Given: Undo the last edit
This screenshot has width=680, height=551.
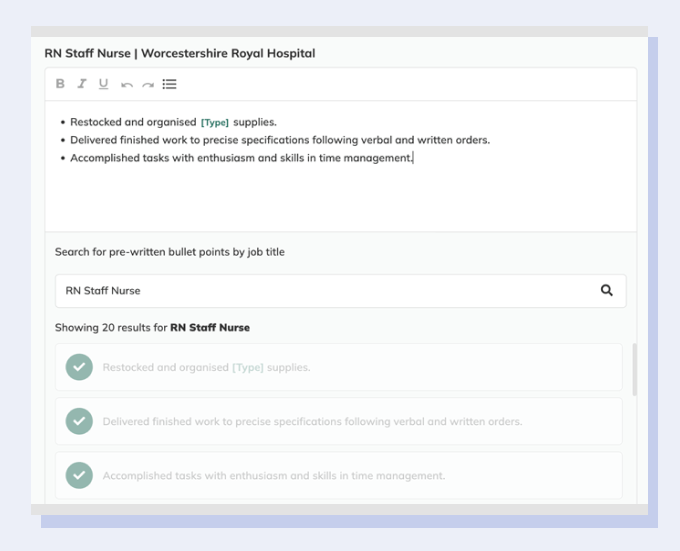Looking at the screenshot, I should pos(127,85).
